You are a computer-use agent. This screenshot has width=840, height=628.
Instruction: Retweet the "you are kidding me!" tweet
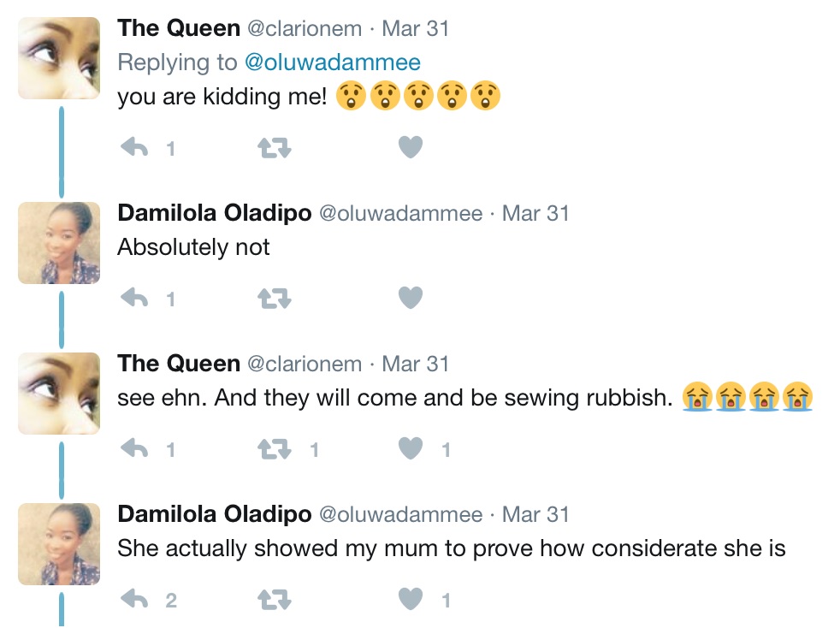(x=275, y=148)
